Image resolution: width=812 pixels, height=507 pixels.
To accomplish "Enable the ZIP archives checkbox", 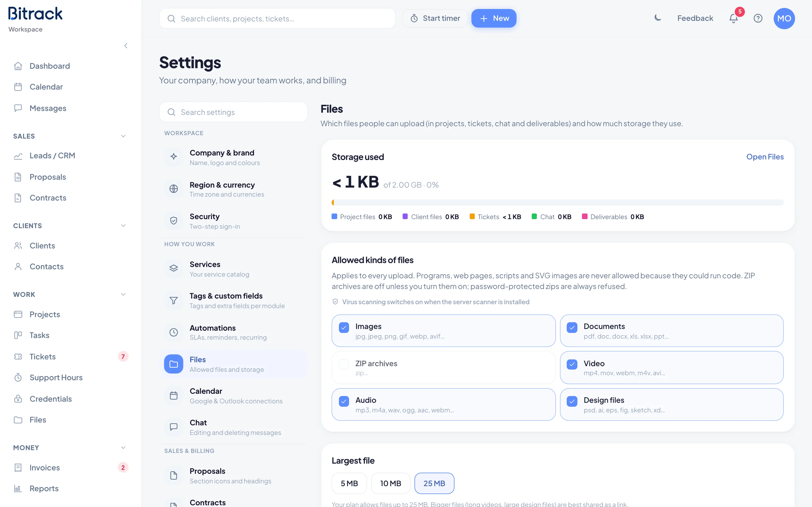I will [x=344, y=364].
